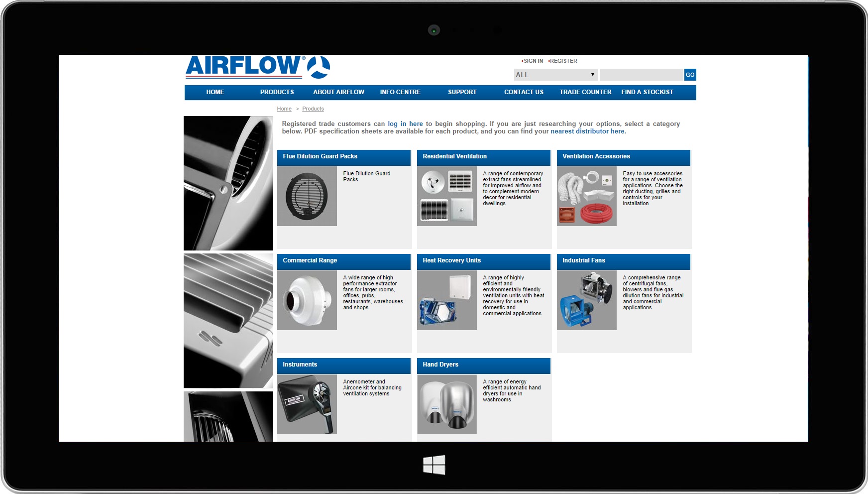
Task: Select the Ventilation Accessories ducting image
Action: (586, 196)
